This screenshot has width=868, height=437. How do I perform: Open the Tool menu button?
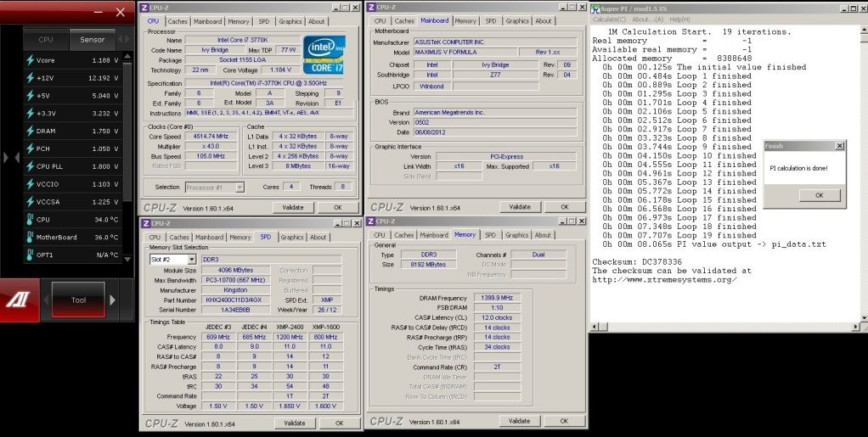[79, 300]
